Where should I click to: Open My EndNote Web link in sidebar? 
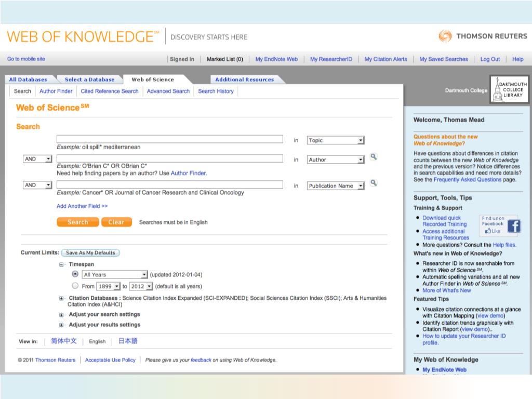445,369
